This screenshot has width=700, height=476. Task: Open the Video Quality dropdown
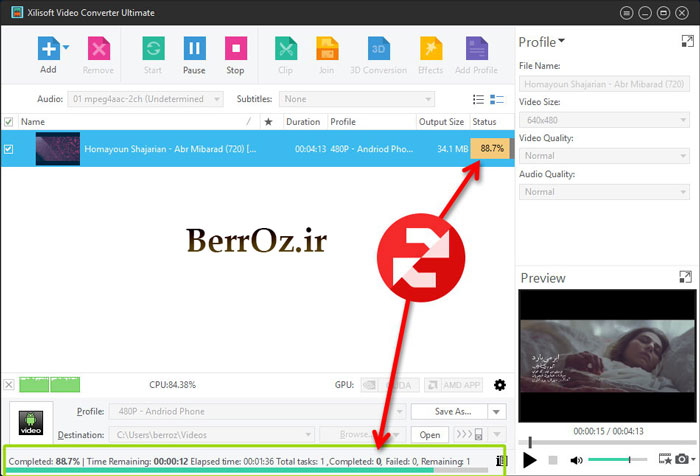pyautogui.click(x=604, y=156)
